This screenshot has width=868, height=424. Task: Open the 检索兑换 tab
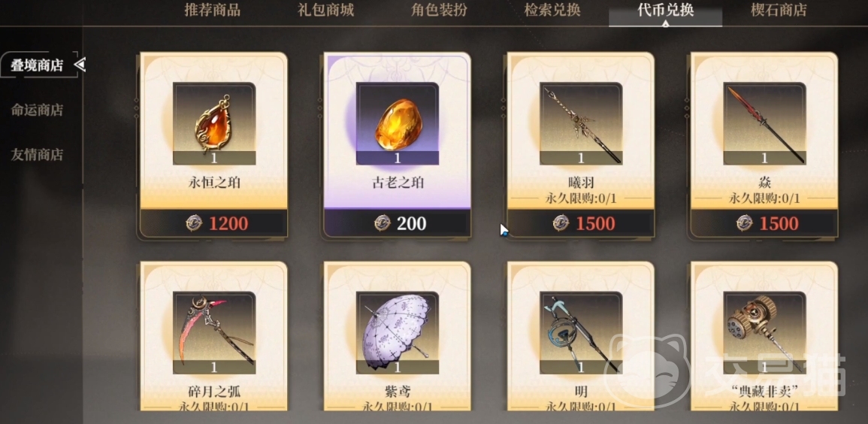tap(552, 10)
